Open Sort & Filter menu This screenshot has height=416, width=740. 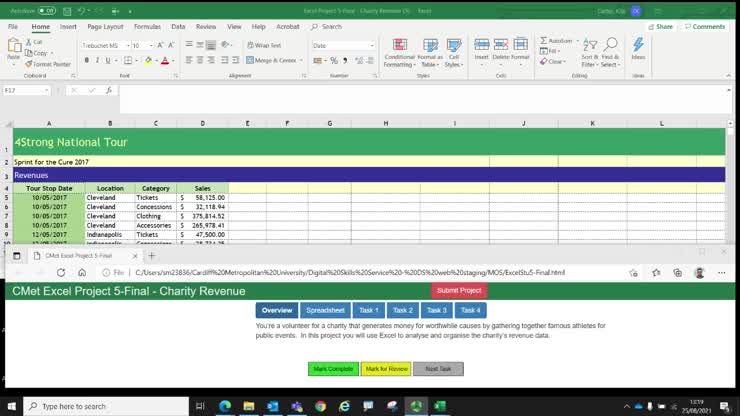[589, 53]
